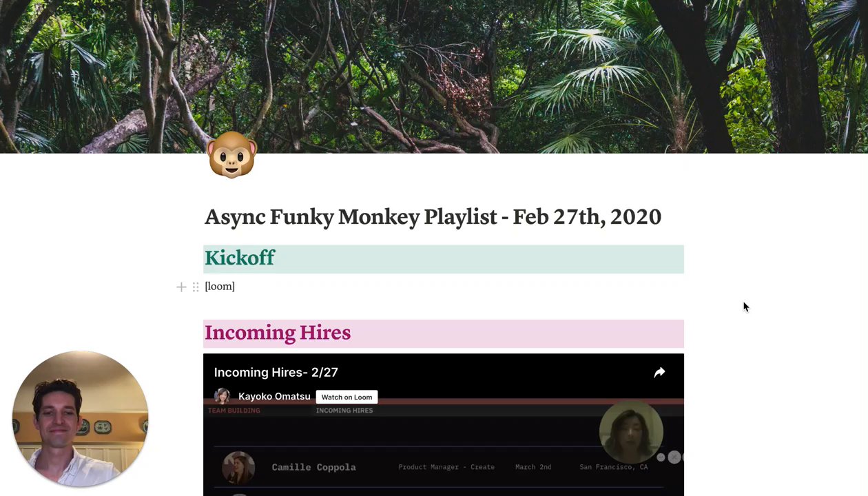Share the Incoming Hires video via arrow icon
Screen dimensions: 868x496
click(x=659, y=373)
